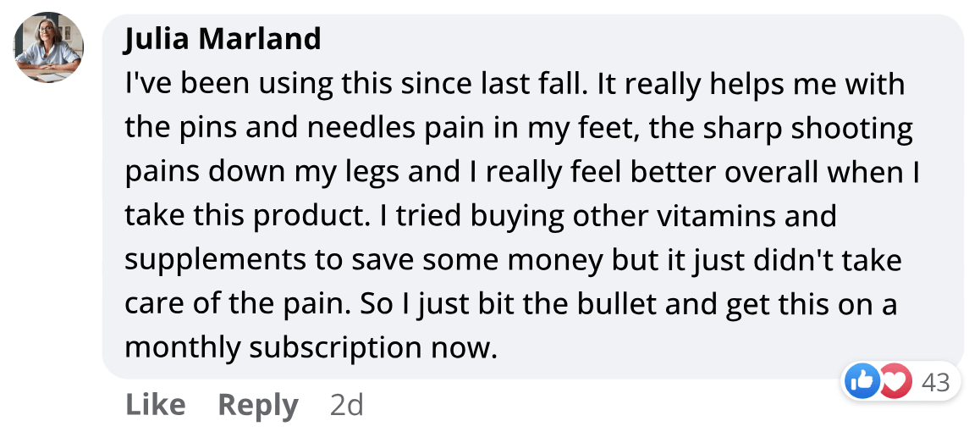Reply to Julia Marland's comment
Viewport: 980px width, 432px height.
click(258, 405)
